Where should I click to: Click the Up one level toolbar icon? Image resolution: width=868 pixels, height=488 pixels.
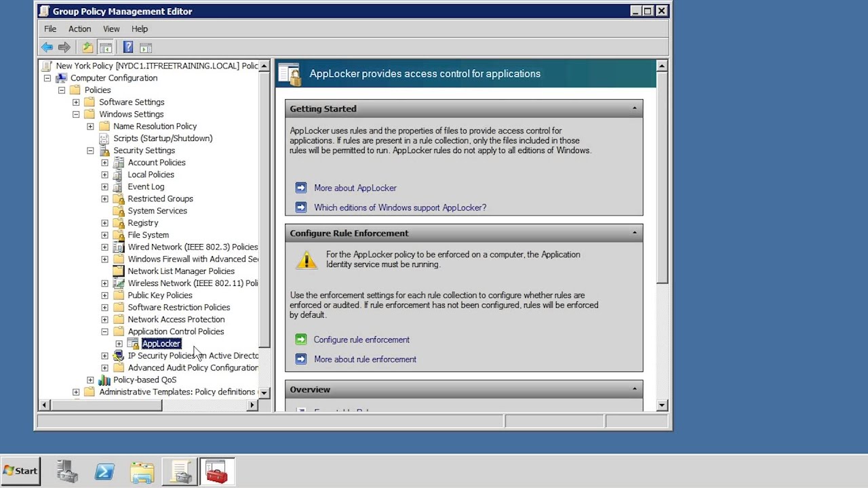tap(87, 47)
